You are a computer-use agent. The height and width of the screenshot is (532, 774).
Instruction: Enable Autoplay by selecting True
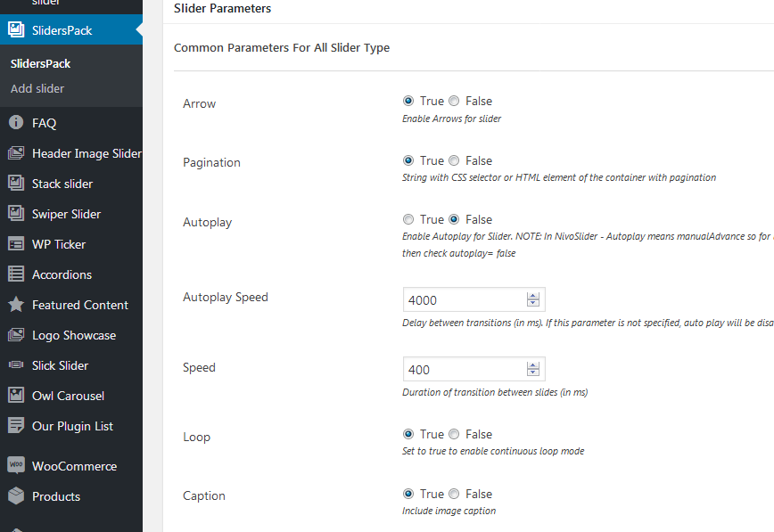[x=408, y=219]
